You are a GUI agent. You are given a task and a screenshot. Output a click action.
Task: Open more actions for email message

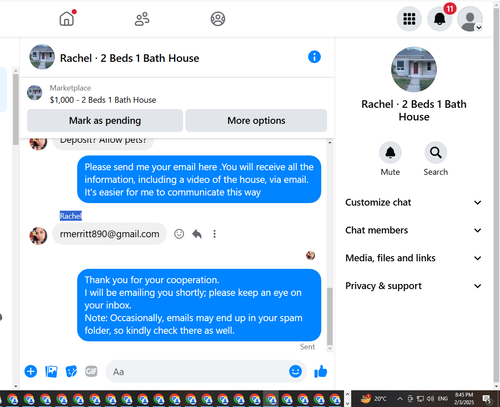214,234
